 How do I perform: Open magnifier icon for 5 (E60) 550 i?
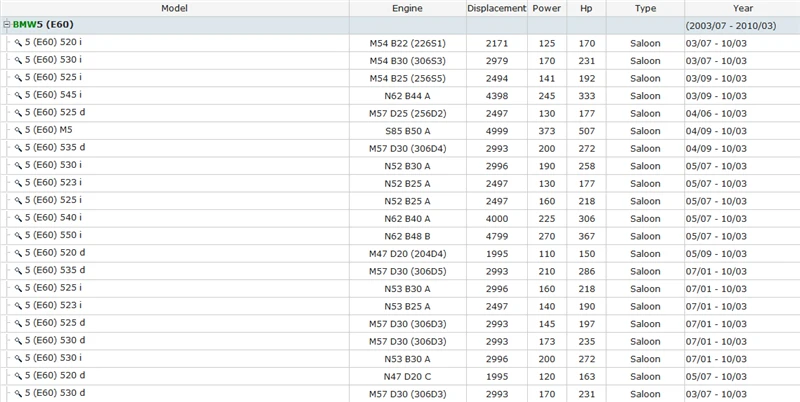pos(18,236)
